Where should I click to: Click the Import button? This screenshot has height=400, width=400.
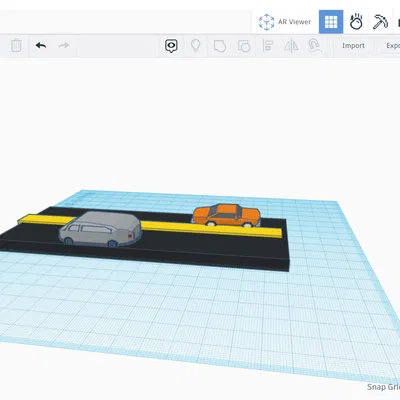point(353,46)
